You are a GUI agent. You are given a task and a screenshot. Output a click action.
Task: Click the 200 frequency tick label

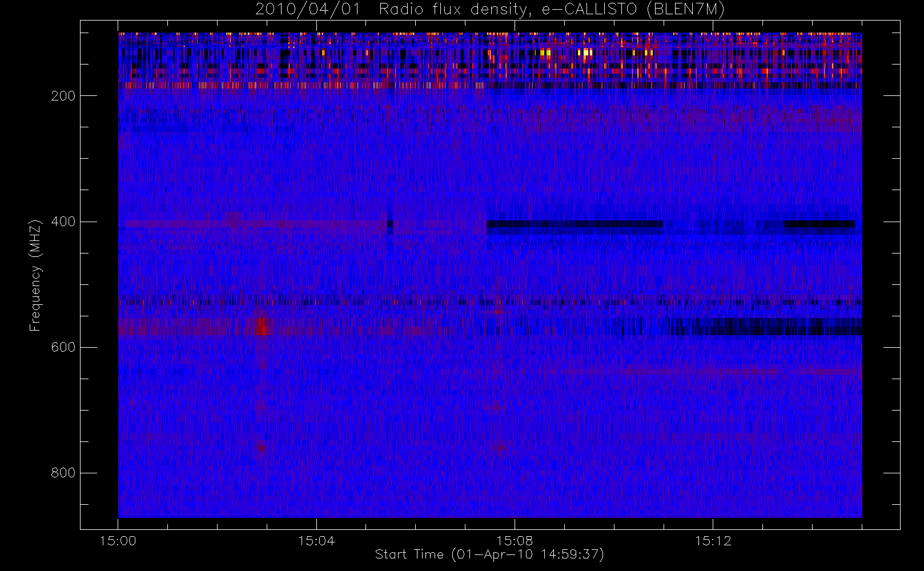click(x=63, y=96)
